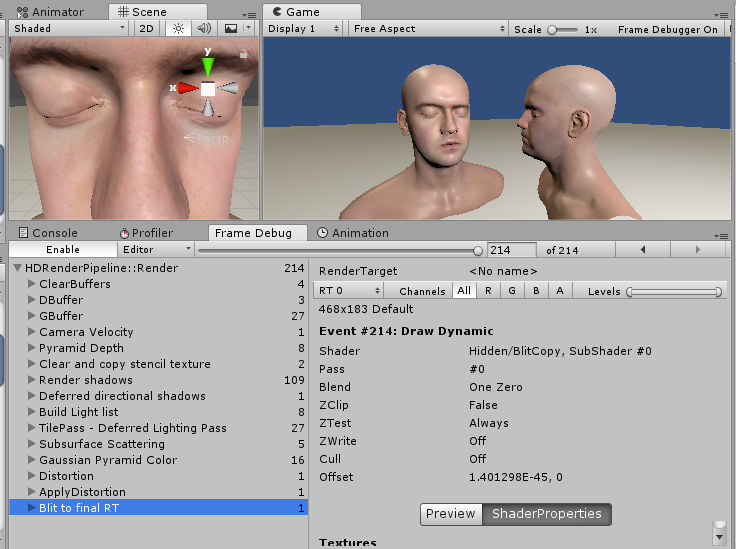The image size is (736, 549).
Task: Switch to Animation tab
Action: coord(353,233)
